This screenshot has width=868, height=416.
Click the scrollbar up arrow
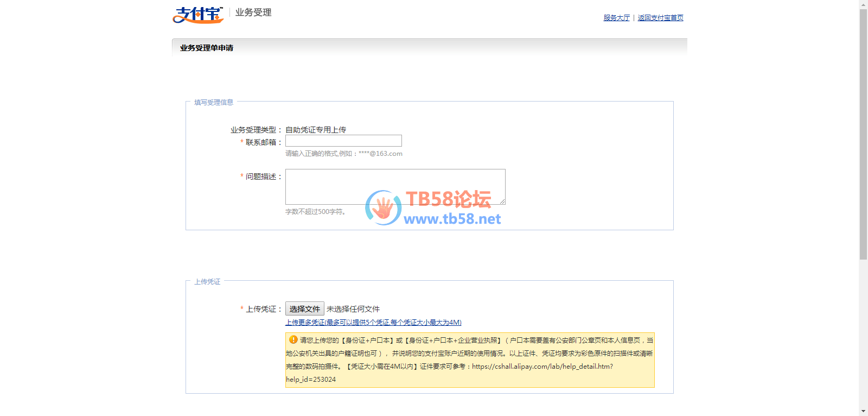coord(863,4)
